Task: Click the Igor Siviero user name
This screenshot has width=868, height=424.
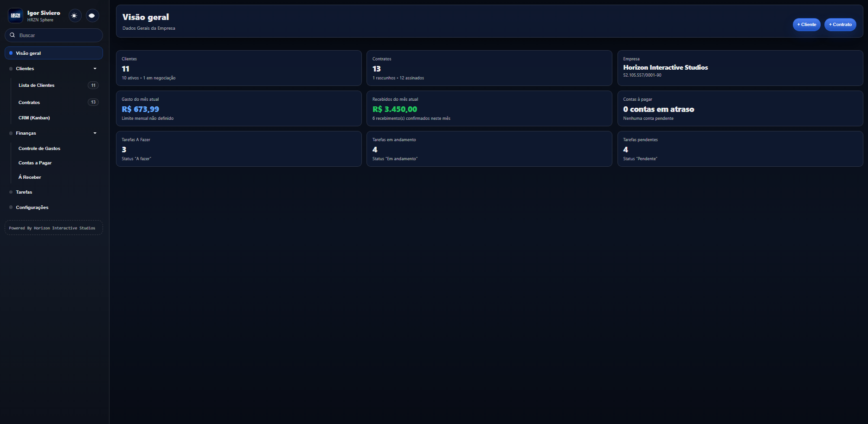Action: (x=44, y=13)
